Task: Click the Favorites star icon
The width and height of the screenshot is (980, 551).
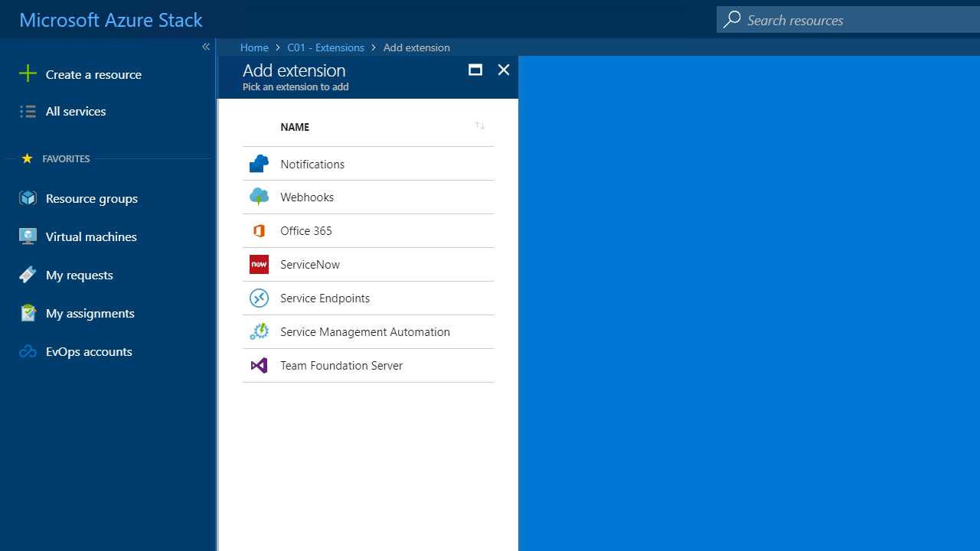Action: [28, 158]
